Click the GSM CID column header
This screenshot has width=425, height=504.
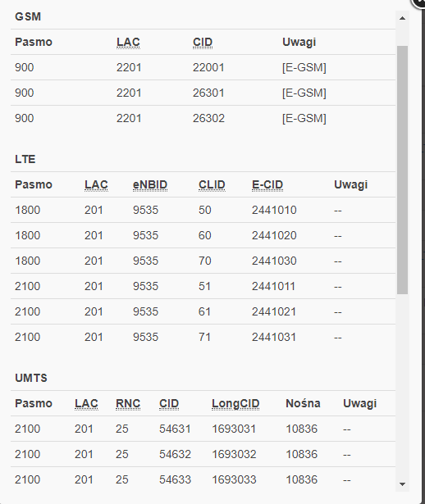click(203, 42)
